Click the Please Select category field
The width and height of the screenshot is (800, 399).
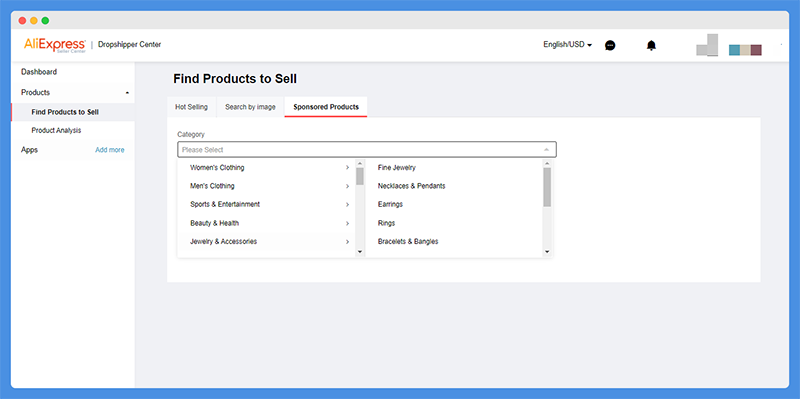point(367,149)
